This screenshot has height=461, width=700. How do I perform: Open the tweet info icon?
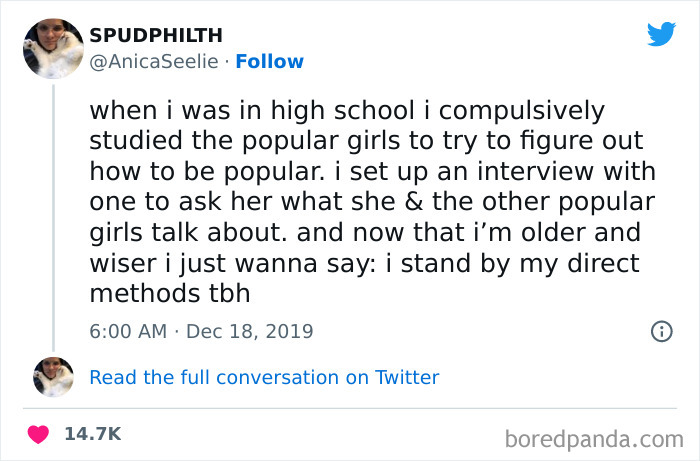[661, 331]
